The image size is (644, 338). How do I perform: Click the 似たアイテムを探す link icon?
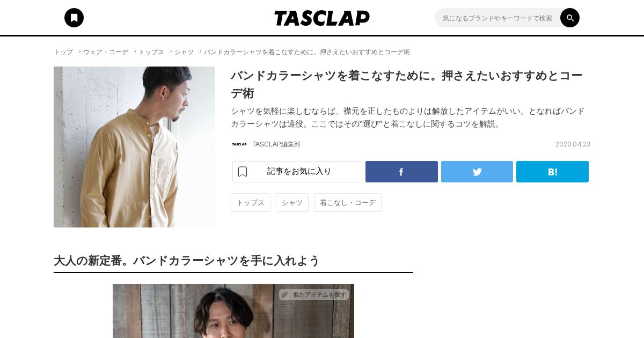284,295
